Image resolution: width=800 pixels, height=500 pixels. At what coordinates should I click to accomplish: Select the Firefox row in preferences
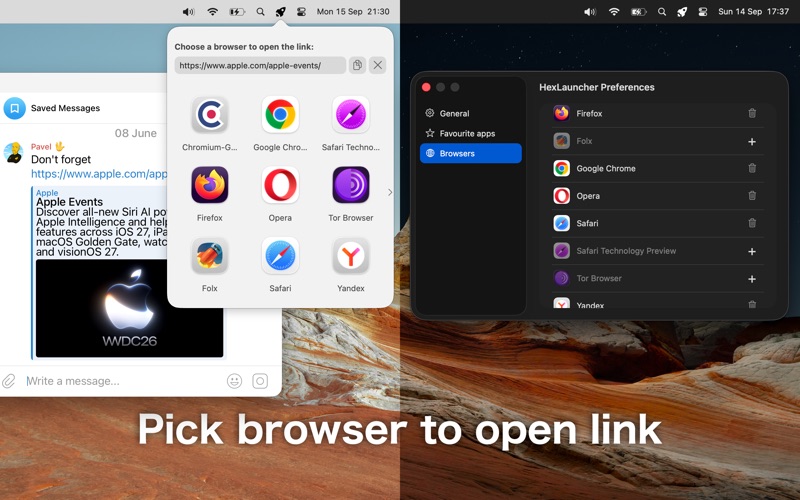658,113
